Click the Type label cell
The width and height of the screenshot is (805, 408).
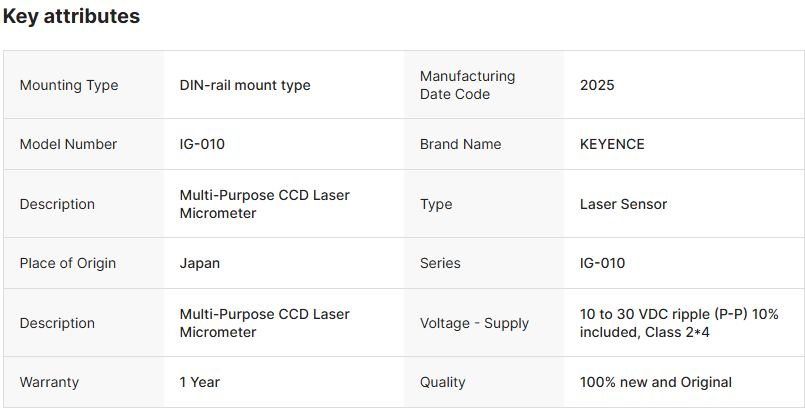coord(436,204)
